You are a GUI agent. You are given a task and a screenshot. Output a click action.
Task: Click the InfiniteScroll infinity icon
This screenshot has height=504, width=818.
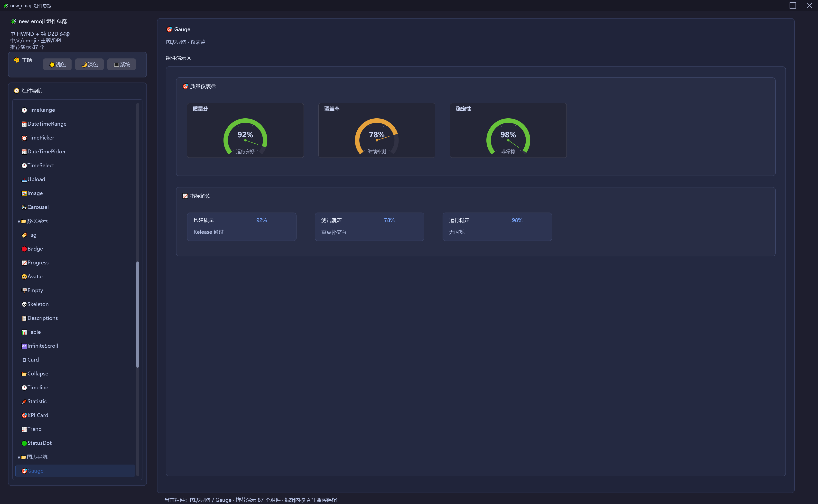(24, 346)
